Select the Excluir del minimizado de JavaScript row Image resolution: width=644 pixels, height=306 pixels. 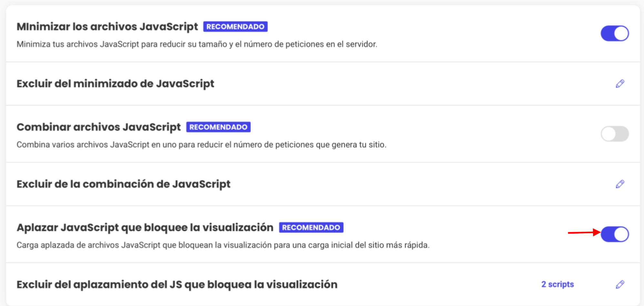pyautogui.click(x=323, y=84)
